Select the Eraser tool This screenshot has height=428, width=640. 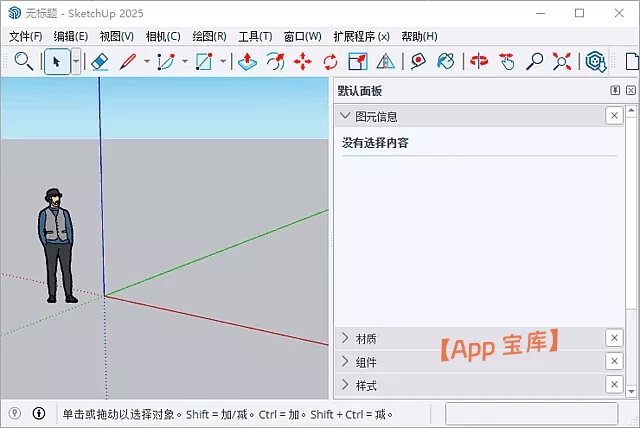[99, 62]
